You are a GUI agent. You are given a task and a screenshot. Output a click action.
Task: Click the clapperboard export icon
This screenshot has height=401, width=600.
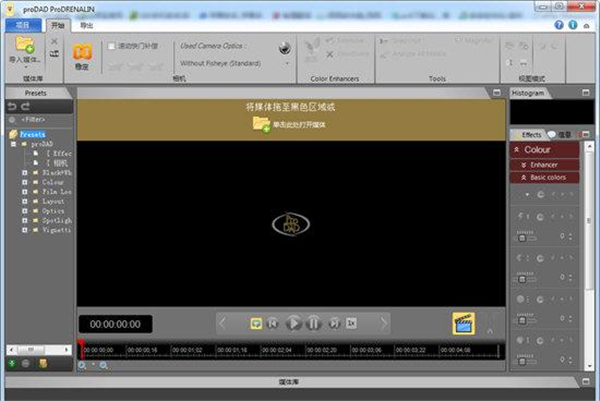click(x=463, y=323)
